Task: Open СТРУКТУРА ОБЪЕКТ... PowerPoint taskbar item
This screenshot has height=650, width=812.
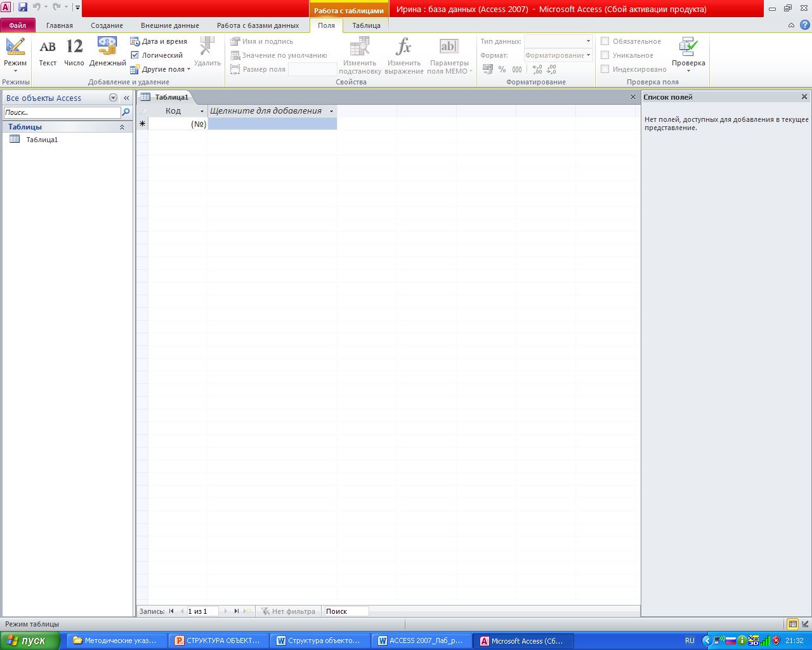Action: pos(218,641)
